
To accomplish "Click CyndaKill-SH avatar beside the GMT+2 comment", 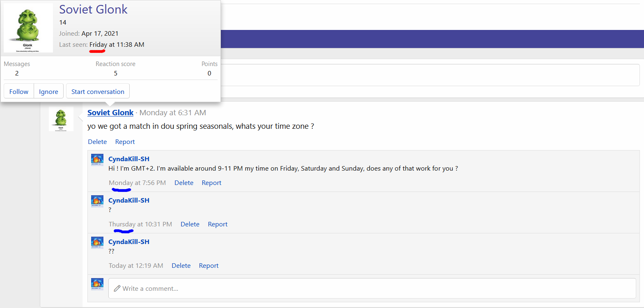I will tap(97, 160).
